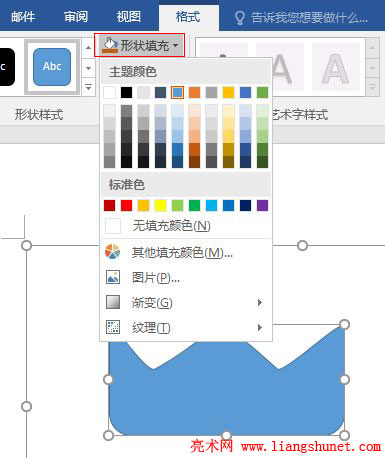
Task: Expand the 纹理 submenu arrow
Action: tap(260, 327)
